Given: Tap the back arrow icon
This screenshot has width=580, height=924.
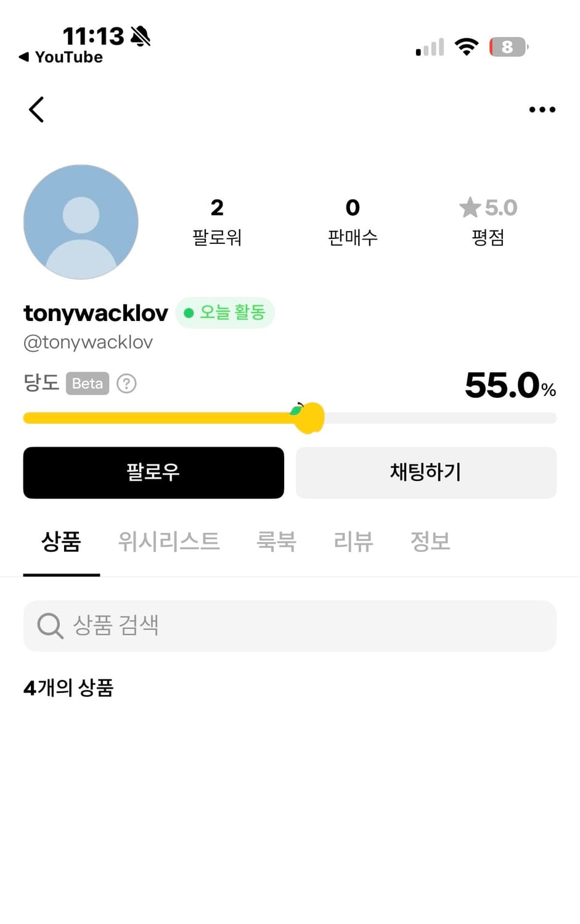Looking at the screenshot, I should (x=36, y=110).
